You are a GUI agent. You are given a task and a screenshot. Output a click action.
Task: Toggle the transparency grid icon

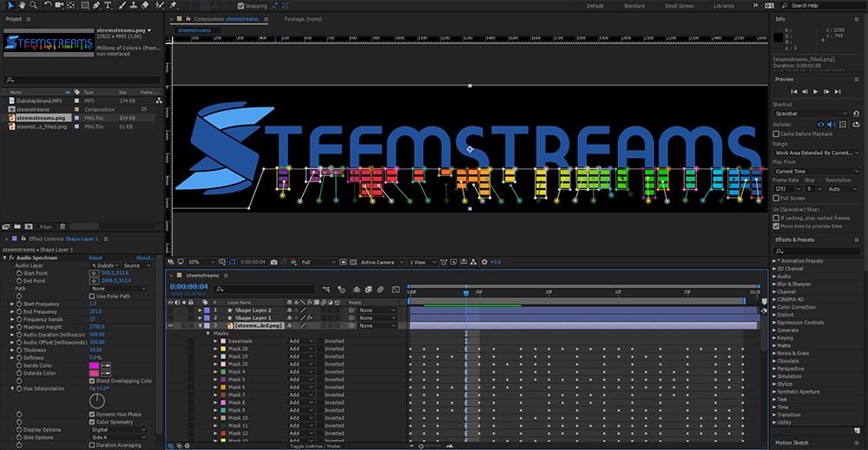(352, 262)
